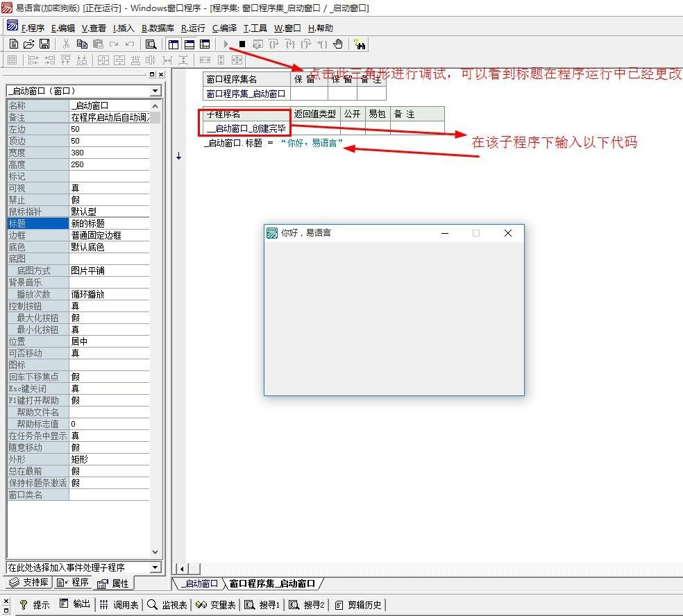The image size is (683, 616).
Task: Click the Cut scissors icon
Action: 66,44
